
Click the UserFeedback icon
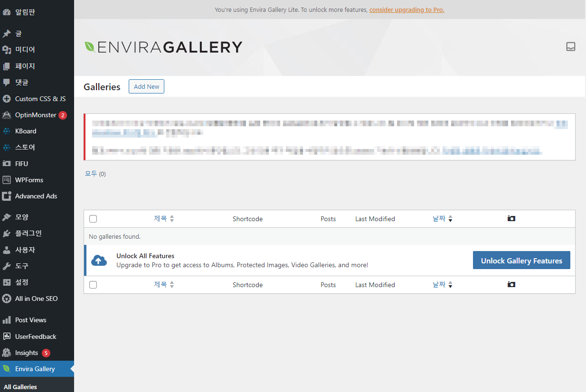click(x=7, y=336)
